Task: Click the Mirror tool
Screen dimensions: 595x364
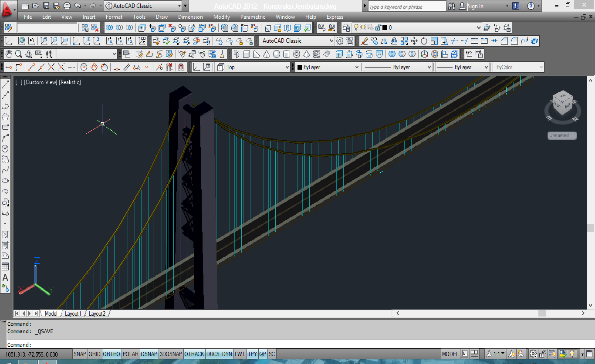Action: [384, 41]
